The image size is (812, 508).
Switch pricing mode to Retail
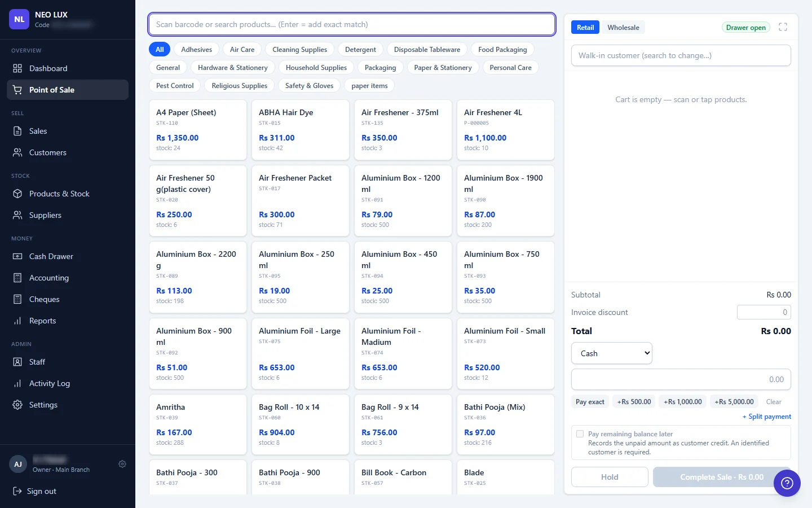[x=585, y=27]
